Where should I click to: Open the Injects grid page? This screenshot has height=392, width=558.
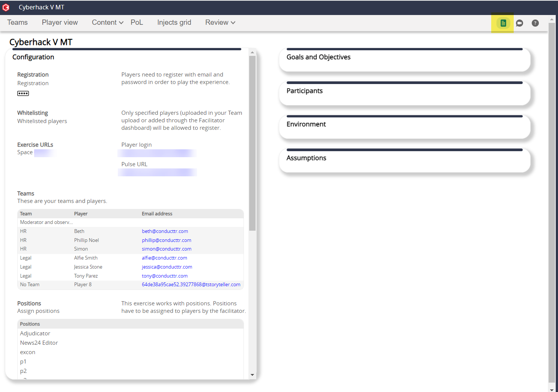[174, 23]
